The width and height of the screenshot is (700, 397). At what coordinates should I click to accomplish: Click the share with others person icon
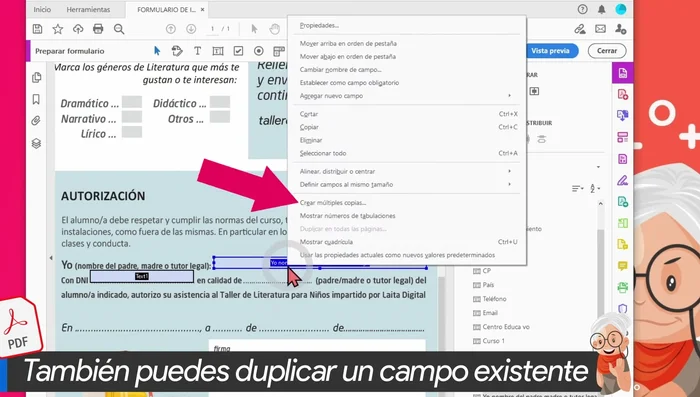pos(621,29)
